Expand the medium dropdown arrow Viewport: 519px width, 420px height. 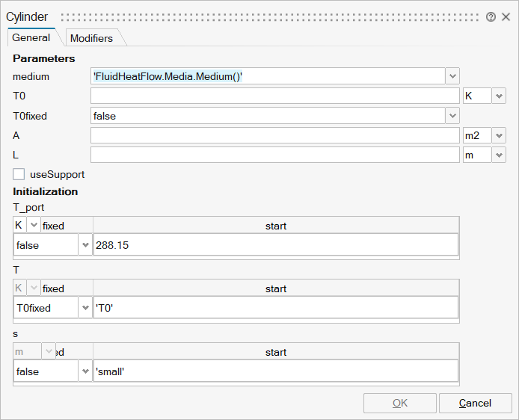[x=452, y=76]
